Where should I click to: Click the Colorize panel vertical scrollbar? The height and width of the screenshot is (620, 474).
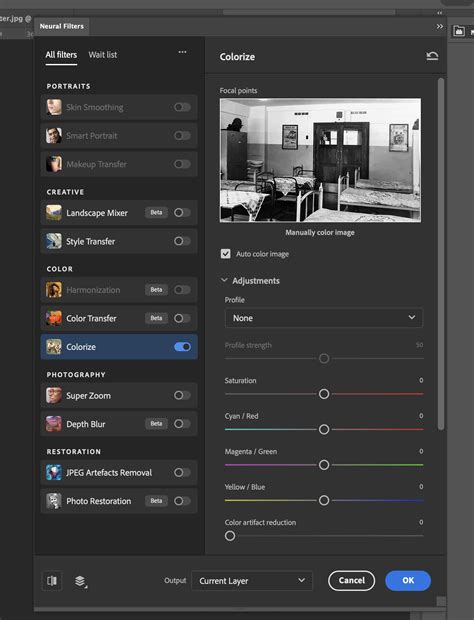click(441, 254)
